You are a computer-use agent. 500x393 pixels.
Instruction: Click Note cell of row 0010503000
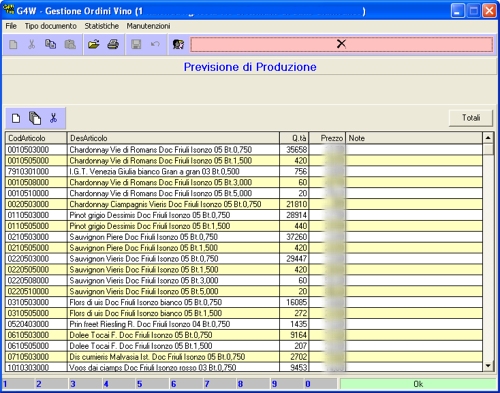[414, 150]
